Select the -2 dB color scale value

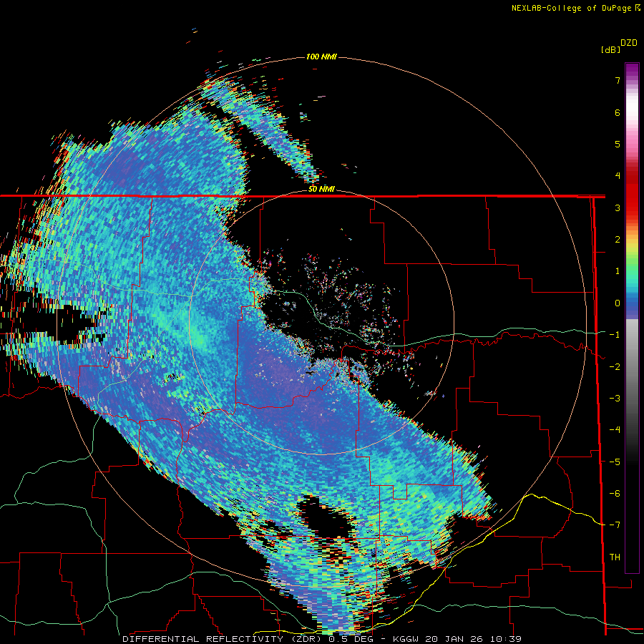coord(615,367)
